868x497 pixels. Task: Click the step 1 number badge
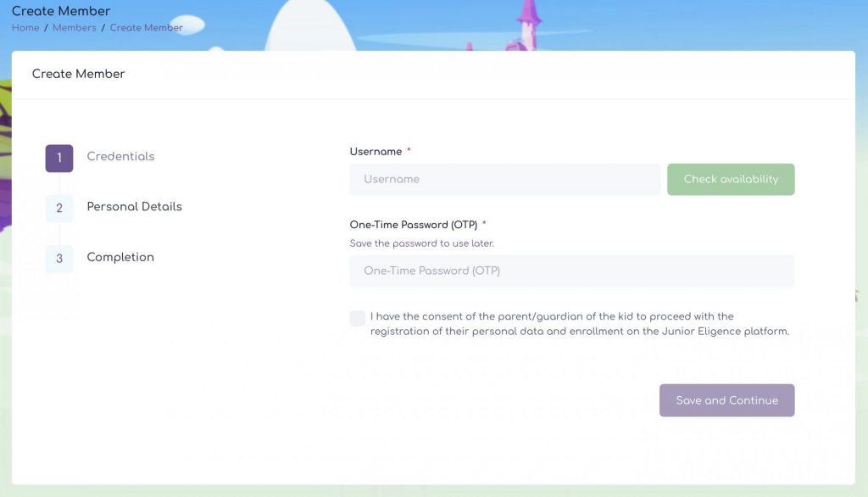coord(59,158)
